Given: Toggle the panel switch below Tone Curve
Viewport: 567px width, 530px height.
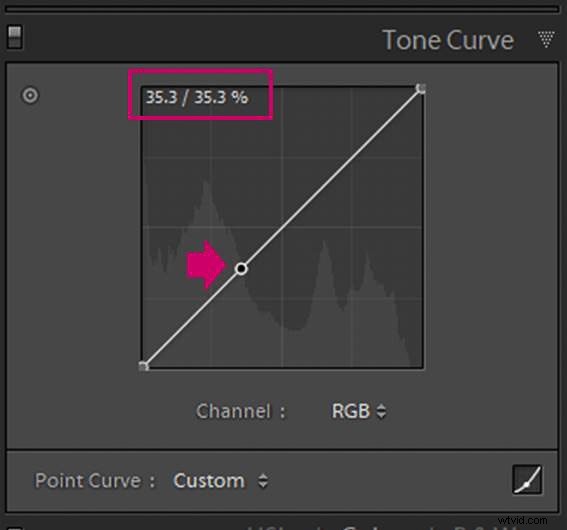Looking at the screenshot, I should pos(14,528).
